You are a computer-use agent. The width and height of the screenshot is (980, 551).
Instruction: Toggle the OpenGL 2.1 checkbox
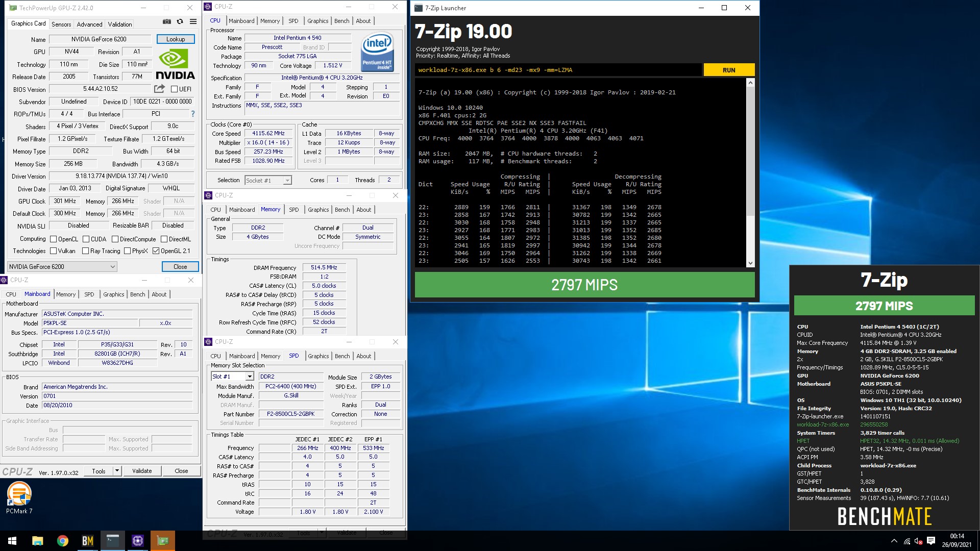pos(156,251)
